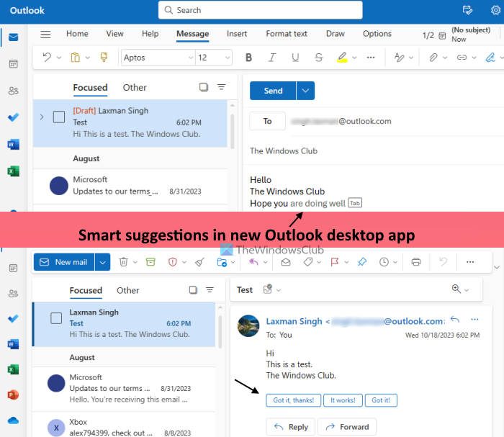This screenshot has height=437, width=504.
Task: Open PowerPoint from the bottom sidebar
Action: coord(13,395)
